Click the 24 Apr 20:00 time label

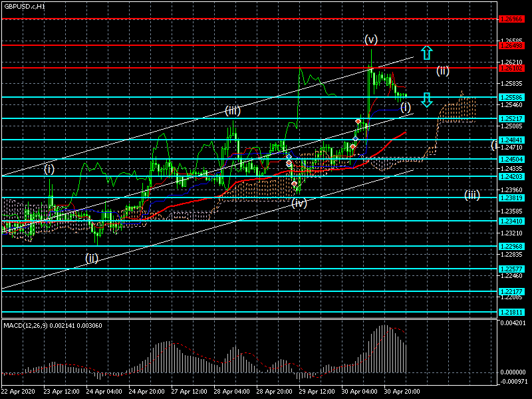coord(147,392)
